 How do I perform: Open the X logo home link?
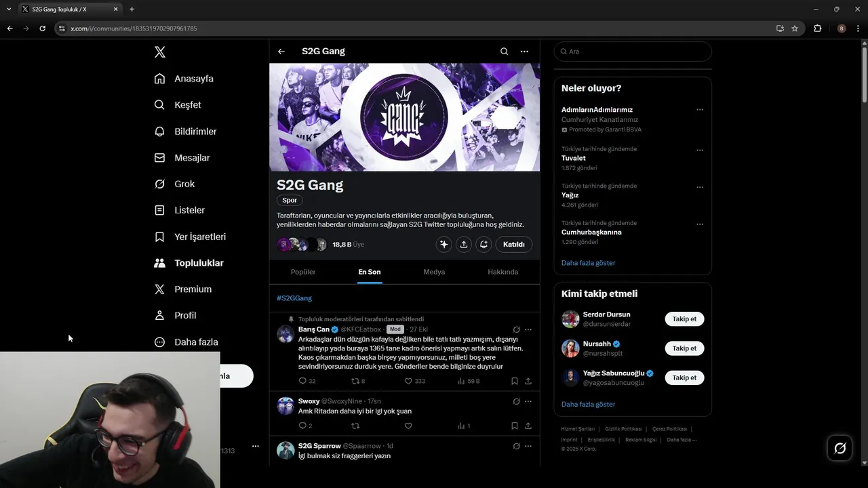point(159,52)
